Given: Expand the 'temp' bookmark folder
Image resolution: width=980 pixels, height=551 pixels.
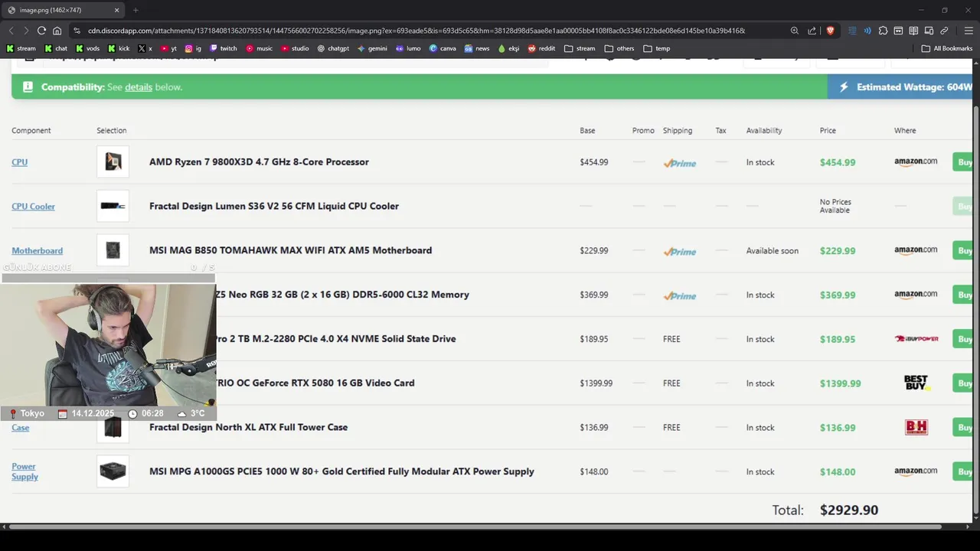Looking at the screenshot, I should click(x=657, y=48).
